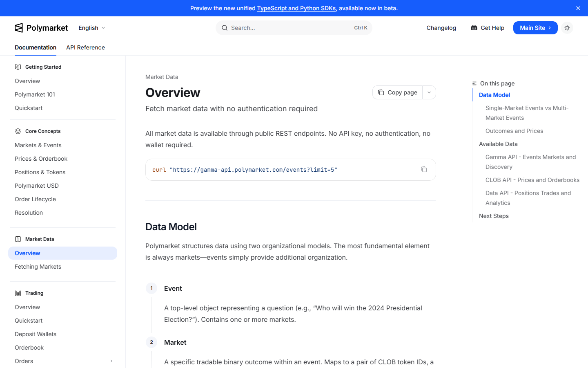Copy the curl command code snippet

(424, 169)
